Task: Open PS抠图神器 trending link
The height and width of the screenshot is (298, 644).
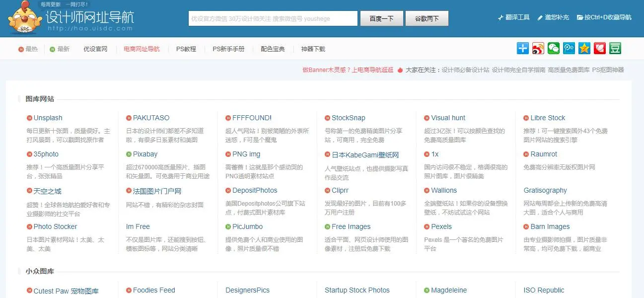Action: pos(608,70)
